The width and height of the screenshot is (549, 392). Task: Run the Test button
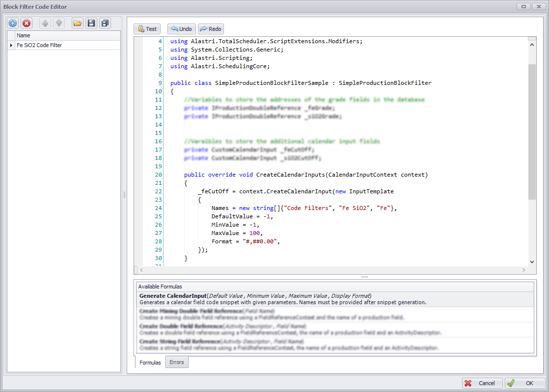click(147, 29)
